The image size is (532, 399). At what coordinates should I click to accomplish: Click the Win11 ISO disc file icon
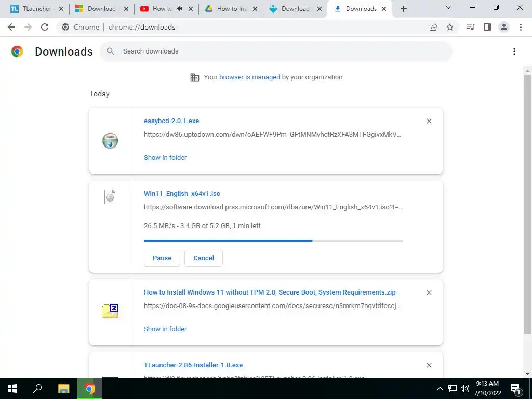pyautogui.click(x=110, y=197)
